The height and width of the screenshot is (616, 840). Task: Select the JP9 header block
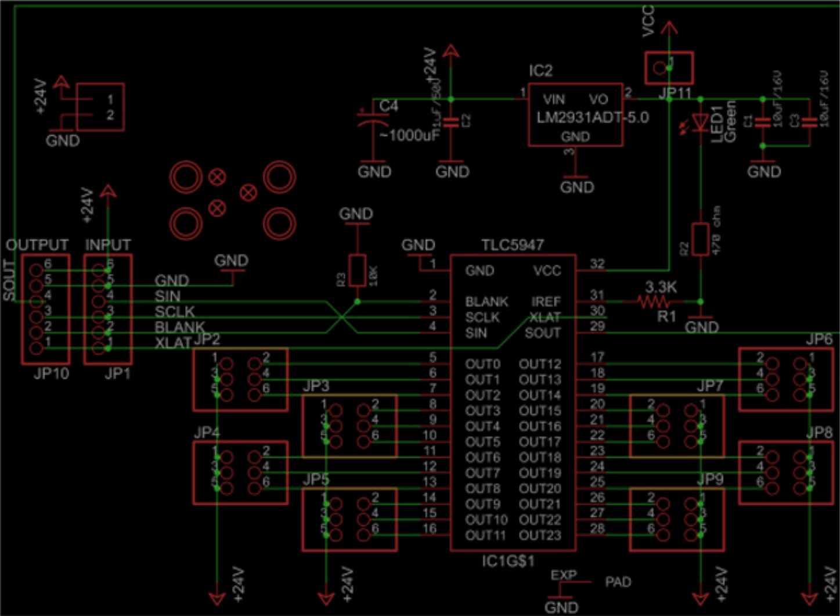pyautogui.click(x=677, y=519)
